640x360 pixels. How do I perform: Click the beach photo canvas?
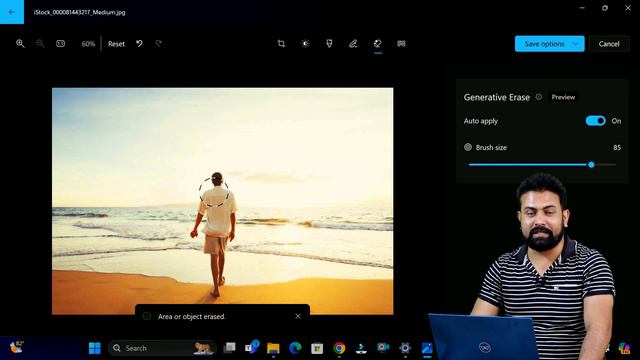coord(222,201)
